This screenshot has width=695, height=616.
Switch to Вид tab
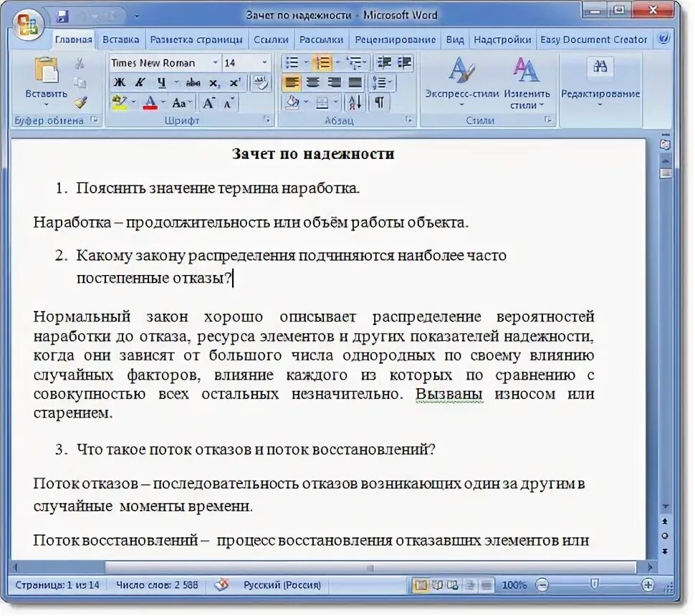click(x=455, y=40)
